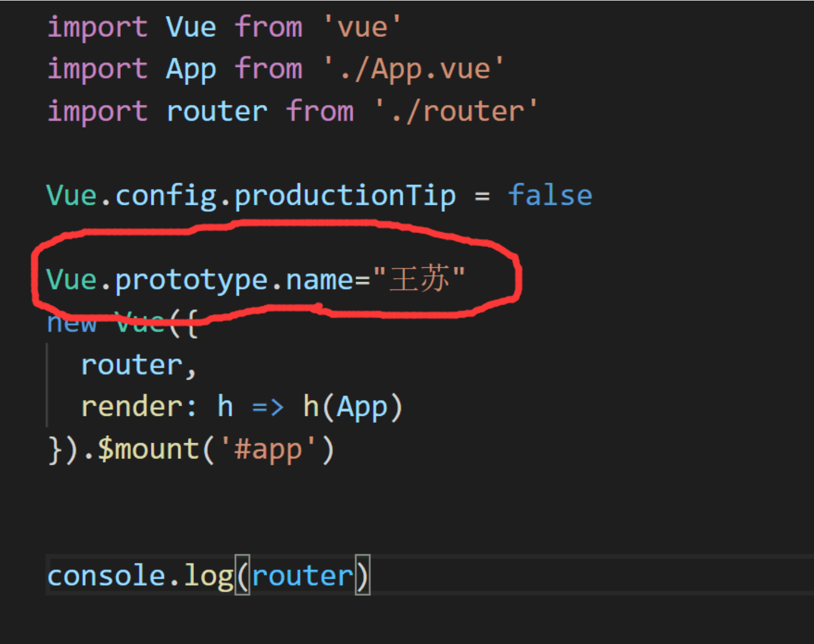Click router argument inside console.log

tap(302, 575)
